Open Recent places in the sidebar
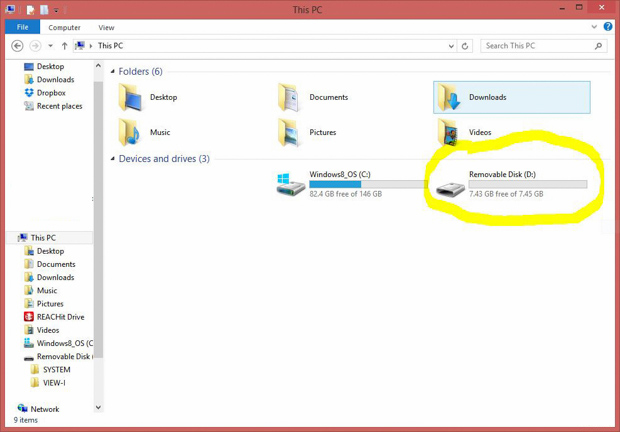Viewport: 620px width, 432px height. point(53,106)
